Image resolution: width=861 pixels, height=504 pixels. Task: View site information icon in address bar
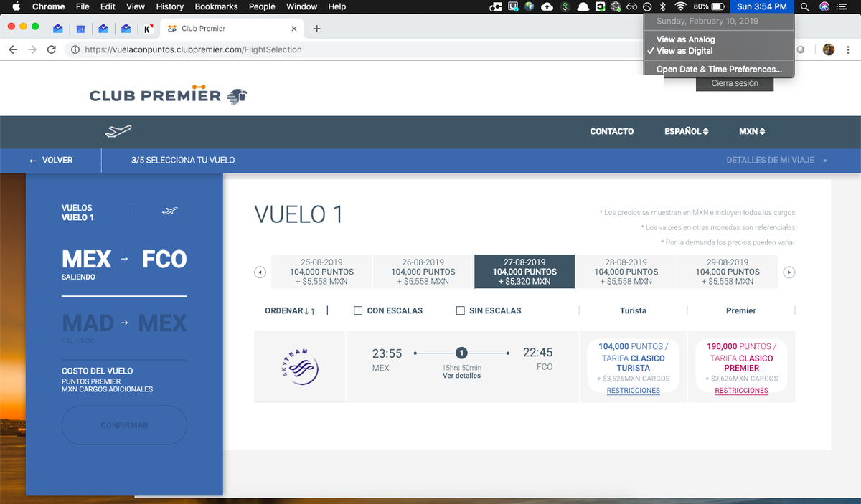pos(75,49)
